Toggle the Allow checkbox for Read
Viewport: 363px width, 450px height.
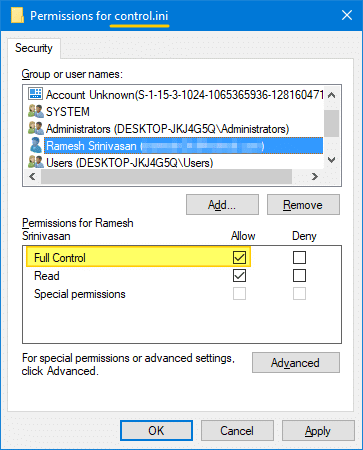pos(239,276)
